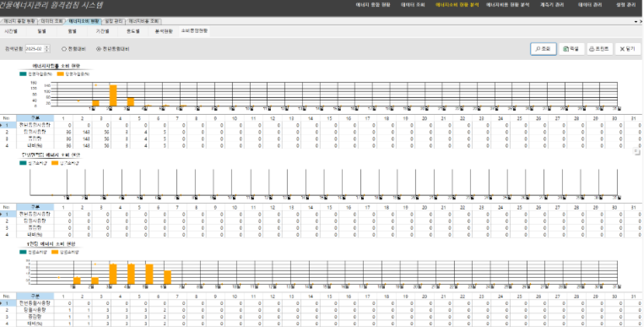Image resolution: width=644 pixels, height=327 pixels.
Task: Click the tab strip scroll-right arrow
Action: pyautogui.click(x=641, y=21)
